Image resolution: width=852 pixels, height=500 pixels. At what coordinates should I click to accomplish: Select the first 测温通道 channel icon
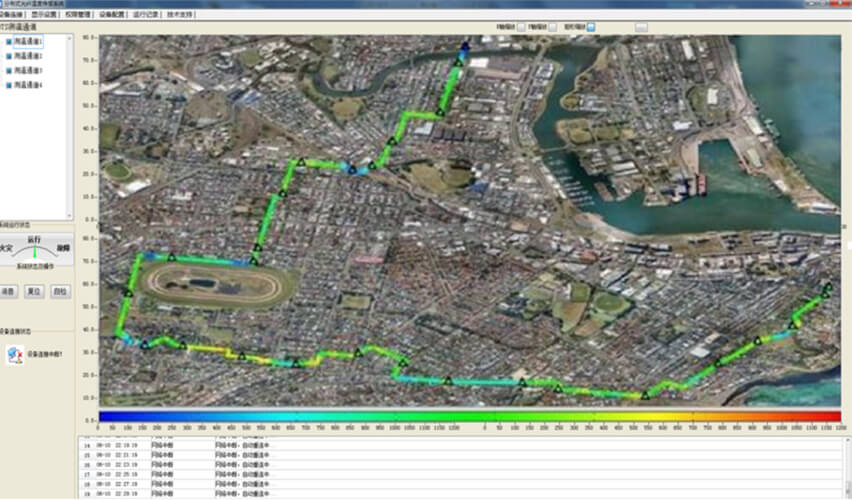9,42
